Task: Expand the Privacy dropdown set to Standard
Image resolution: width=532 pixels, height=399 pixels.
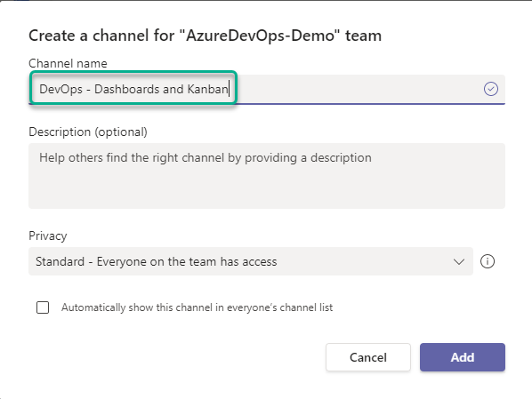Action: click(251, 261)
